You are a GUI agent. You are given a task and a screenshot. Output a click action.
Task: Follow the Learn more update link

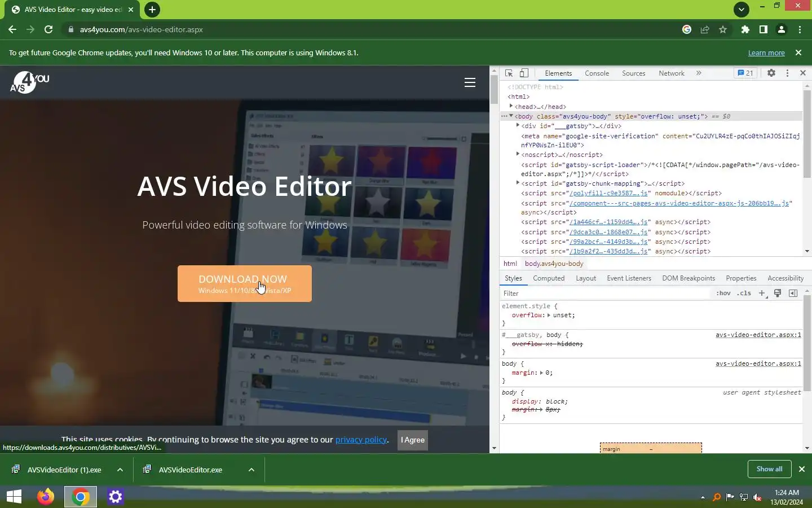(766, 53)
